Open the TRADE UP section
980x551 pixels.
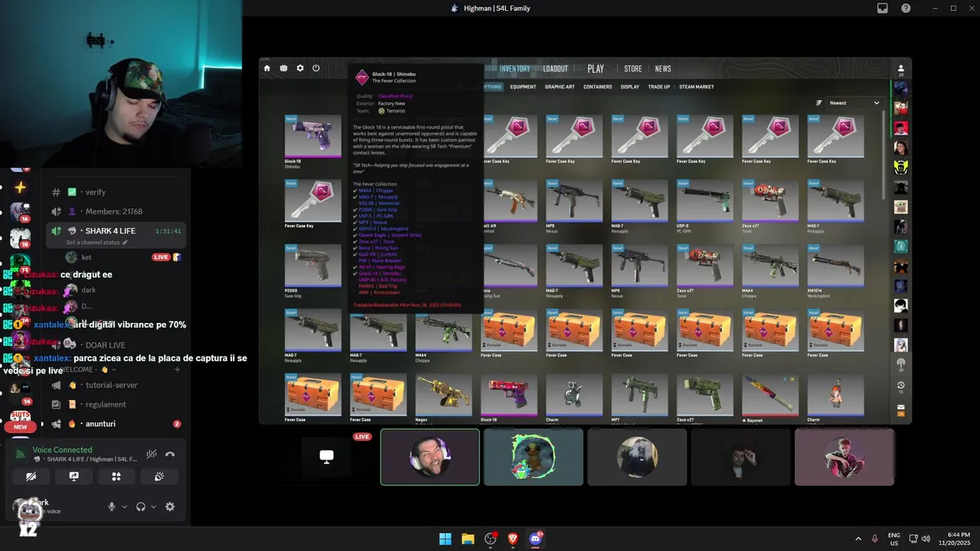tap(659, 87)
